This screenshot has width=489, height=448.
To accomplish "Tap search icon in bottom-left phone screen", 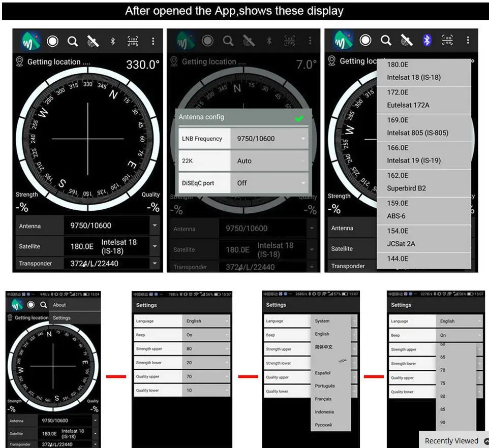I will pos(44,305).
